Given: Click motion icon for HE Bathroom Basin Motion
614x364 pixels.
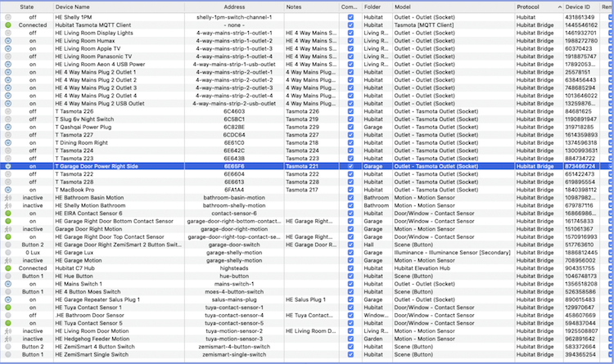Looking at the screenshot, I should click(8, 198).
